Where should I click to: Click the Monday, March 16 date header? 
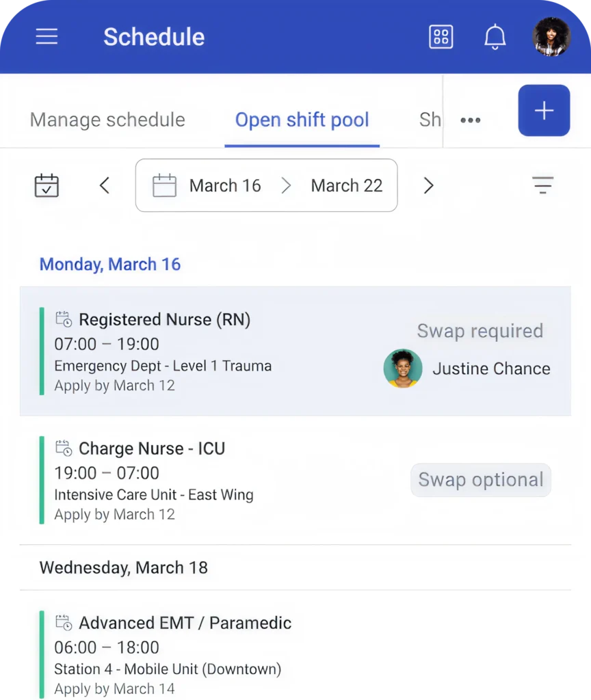[110, 265]
